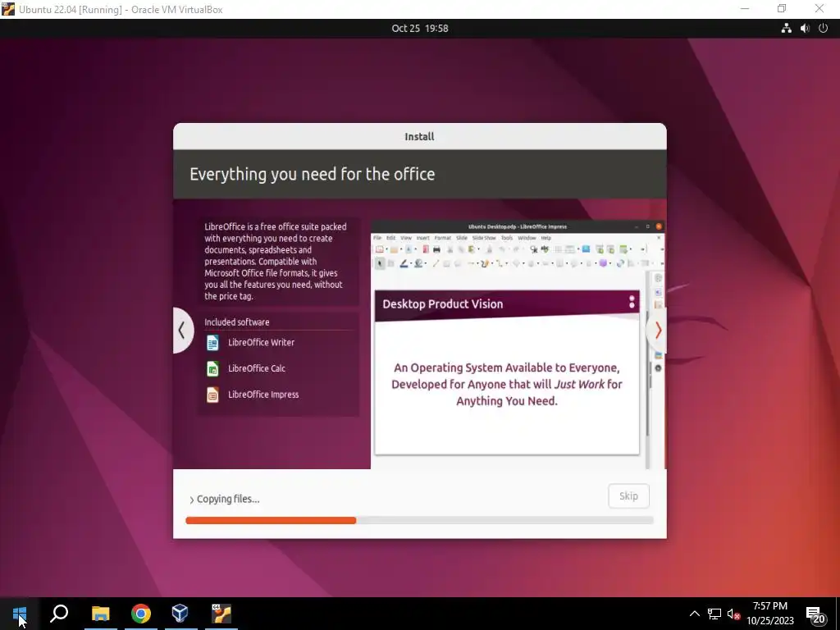Select the "LibreOffice Calc" label
The image size is (840, 630).
[x=257, y=368]
